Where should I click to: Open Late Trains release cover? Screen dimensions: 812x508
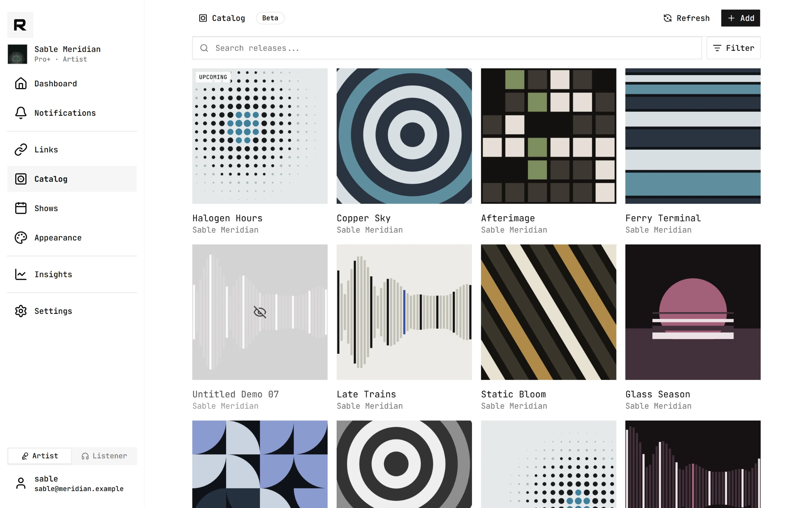(404, 312)
